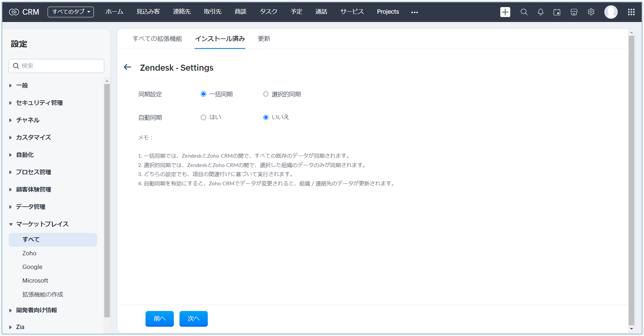This screenshot has width=644, height=336.
Task: Click the 前へ button
Action: 160,319
